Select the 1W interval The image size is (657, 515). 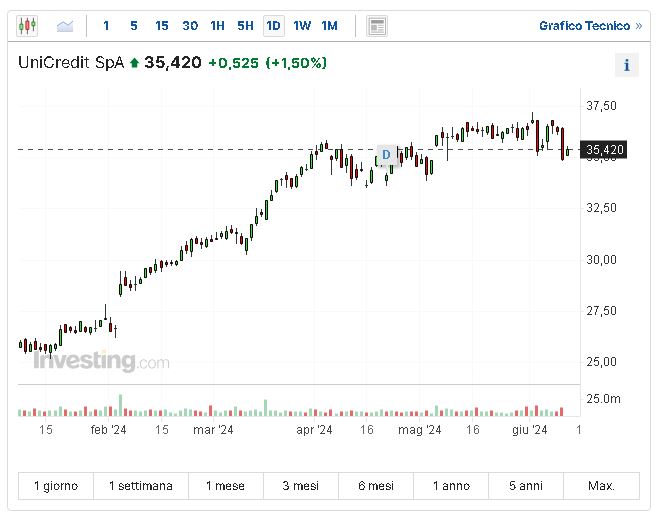(x=302, y=26)
